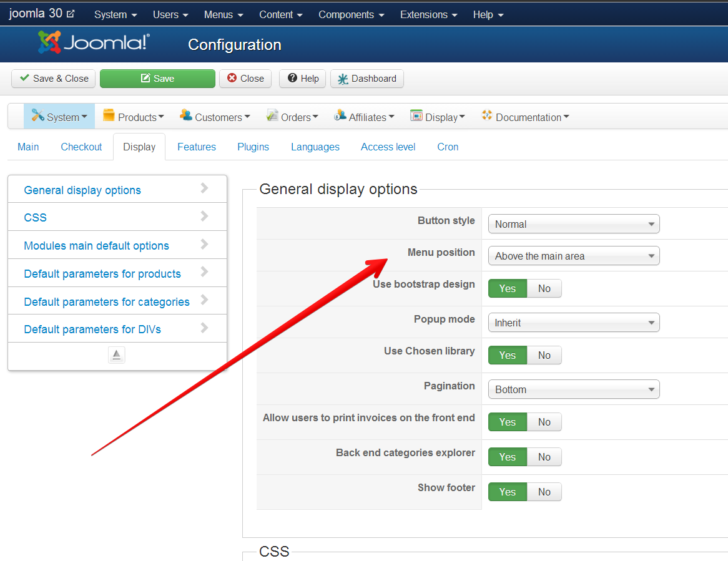Open the Button style dropdown
This screenshot has width=728, height=561.
[x=573, y=224]
